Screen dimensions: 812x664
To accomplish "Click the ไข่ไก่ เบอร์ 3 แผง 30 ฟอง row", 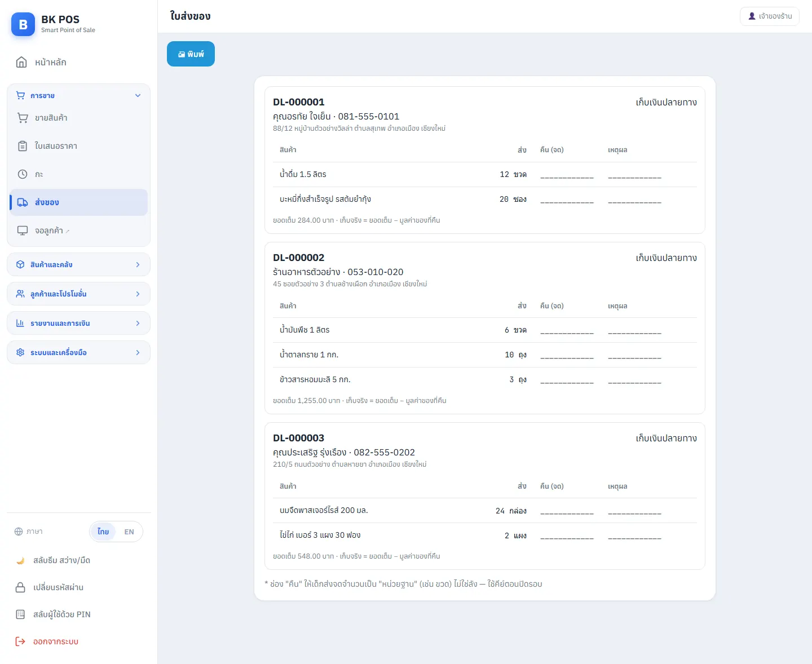I will point(485,535).
